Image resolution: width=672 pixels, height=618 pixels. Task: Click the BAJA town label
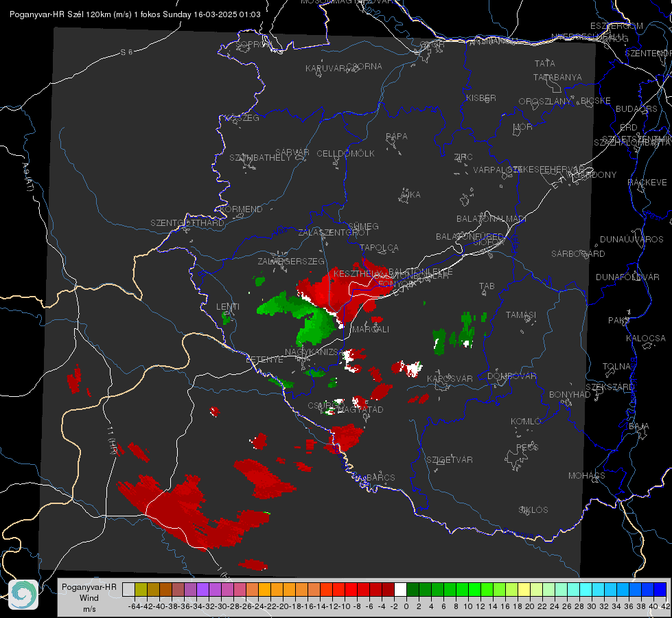click(x=639, y=426)
